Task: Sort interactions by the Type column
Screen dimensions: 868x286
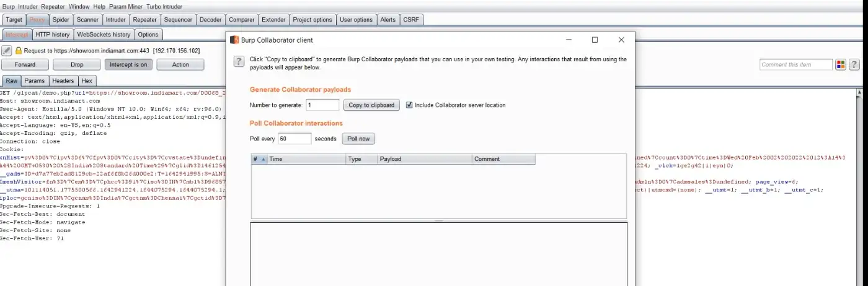Action: [x=361, y=159]
